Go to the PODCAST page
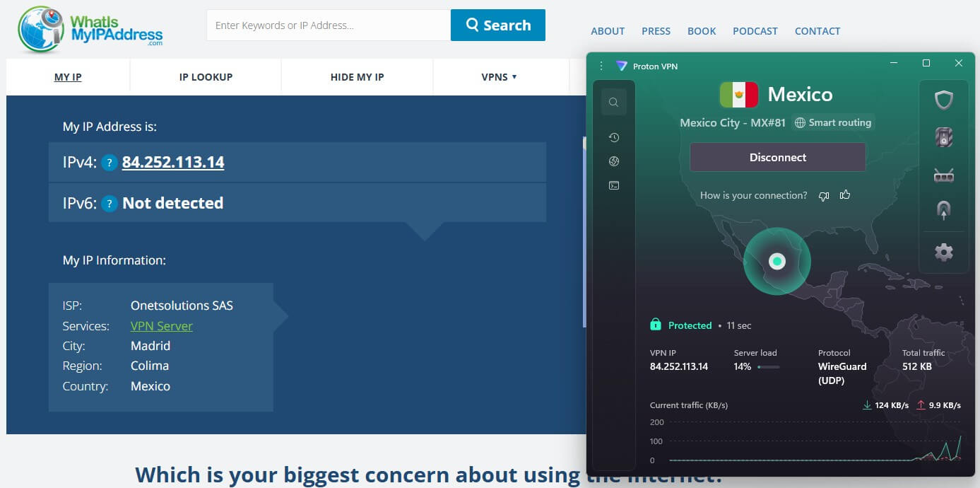The height and width of the screenshot is (488, 980). point(755,31)
